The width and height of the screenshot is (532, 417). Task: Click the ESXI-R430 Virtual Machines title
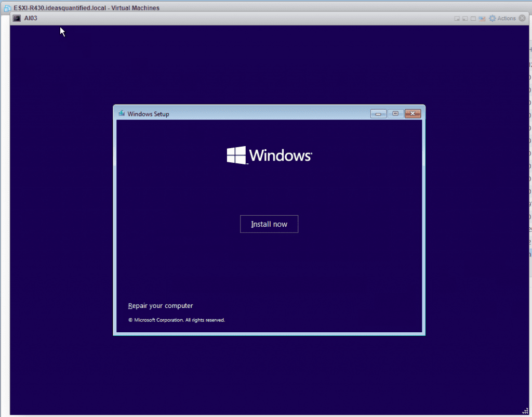[x=87, y=8]
